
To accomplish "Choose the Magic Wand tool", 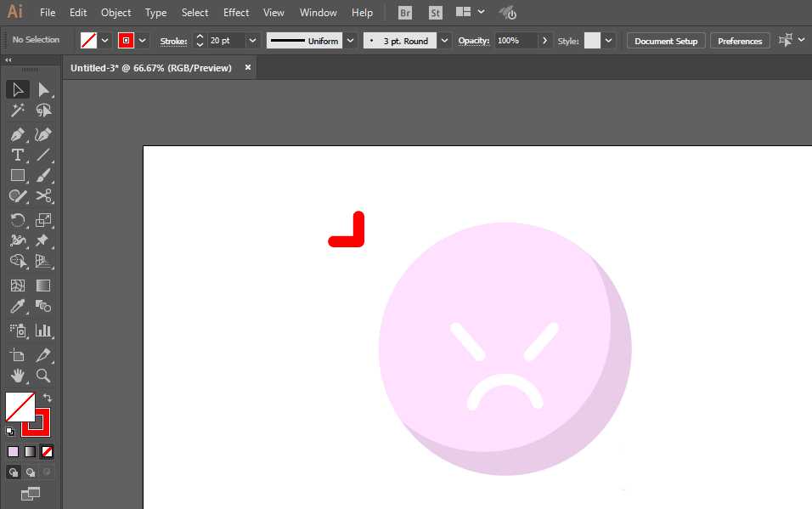I will (x=18, y=110).
